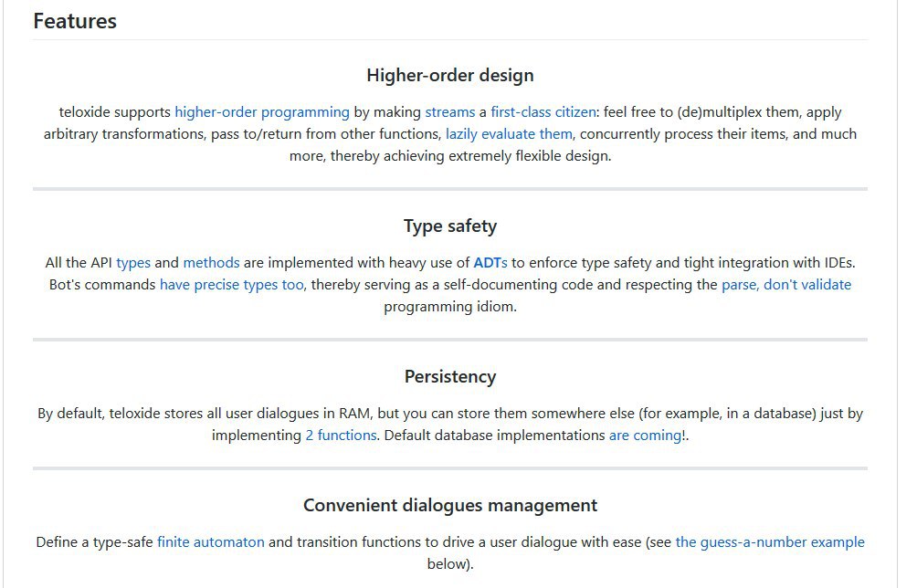Click the streams link
The width and height of the screenshot is (917, 588).
(449, 112)
